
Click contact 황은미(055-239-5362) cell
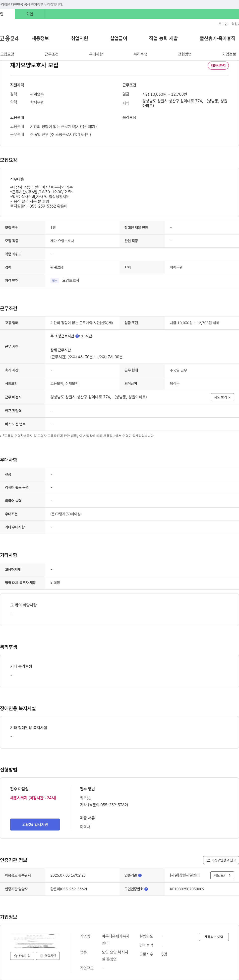tap(69, 889)
